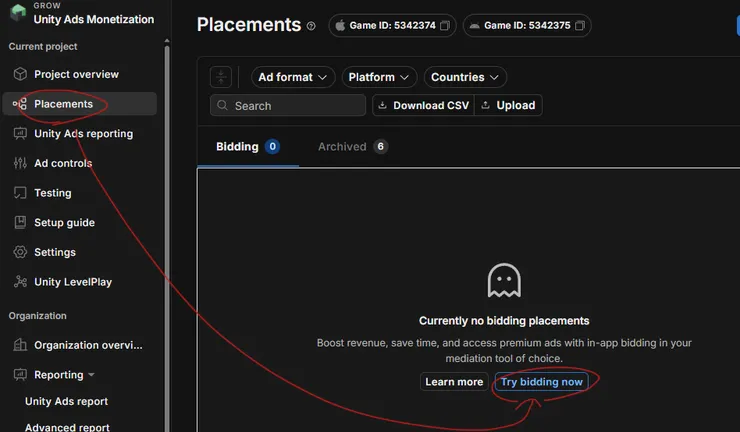Click the Unity Ads reporting chart icon
740x432 pixels.
pos(20,134)
